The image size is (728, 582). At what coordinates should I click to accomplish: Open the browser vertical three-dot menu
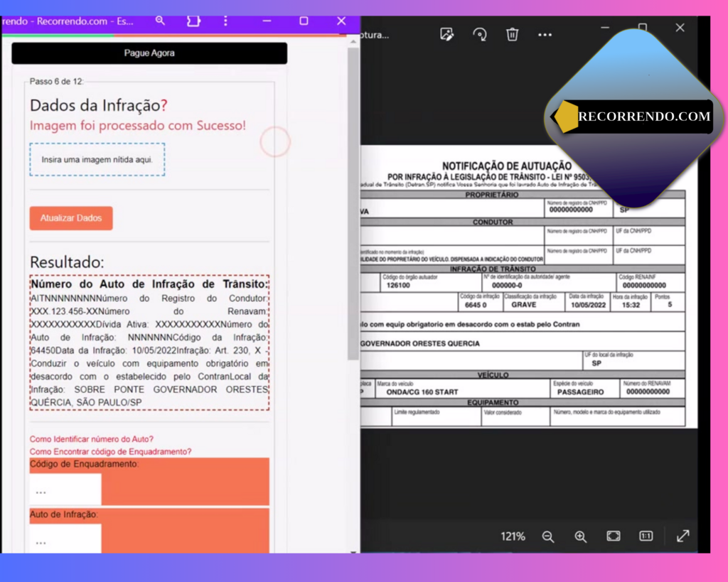coord(225,21)
